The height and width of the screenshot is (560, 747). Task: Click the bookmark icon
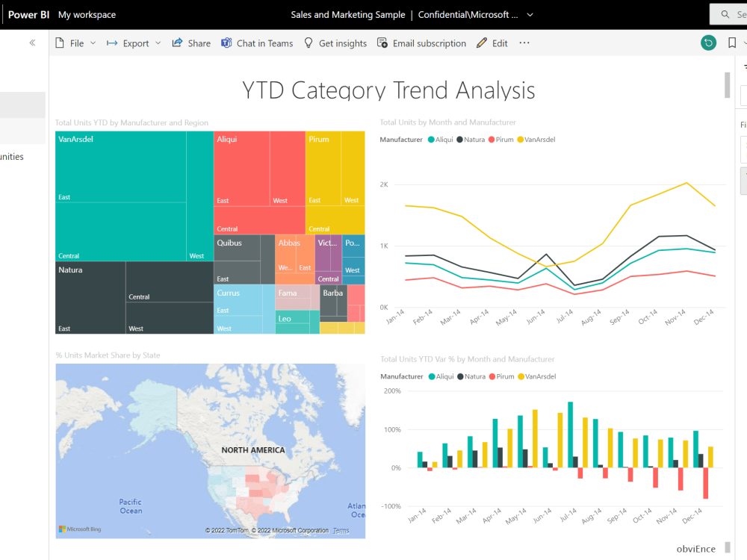pos(732,43)
